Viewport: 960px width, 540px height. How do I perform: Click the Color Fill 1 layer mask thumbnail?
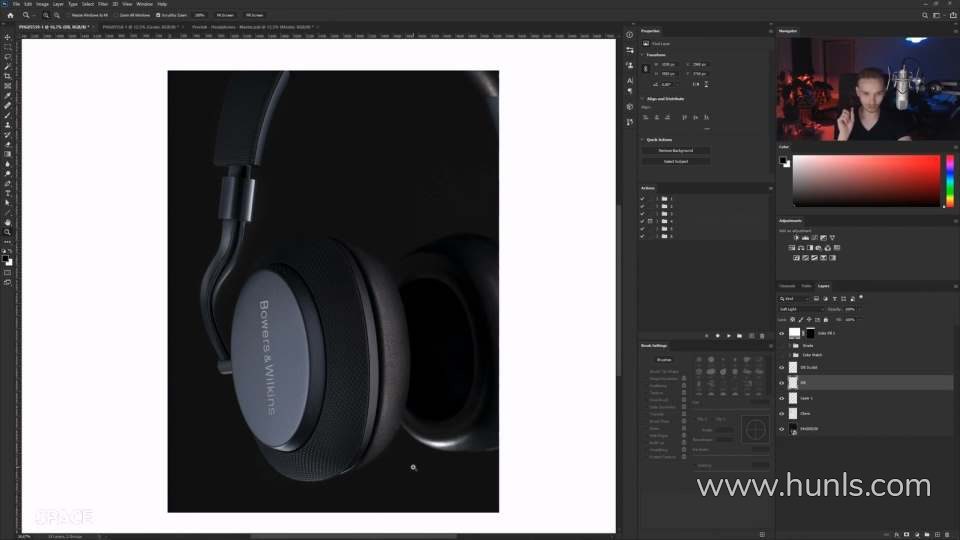pyautogui.click(x=811, y=333)
